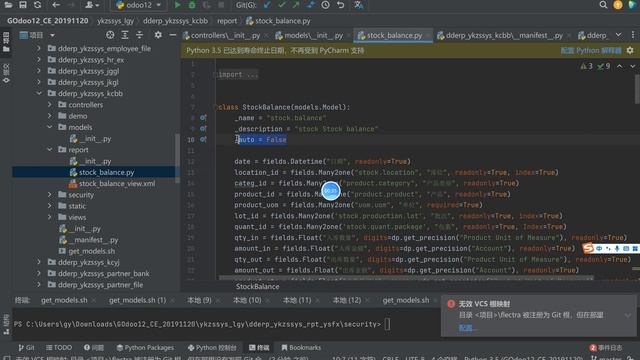Switch to models\__init__.py editor tab
The width and height of the screenshot is (640, 360).
[x=314, y=36]
